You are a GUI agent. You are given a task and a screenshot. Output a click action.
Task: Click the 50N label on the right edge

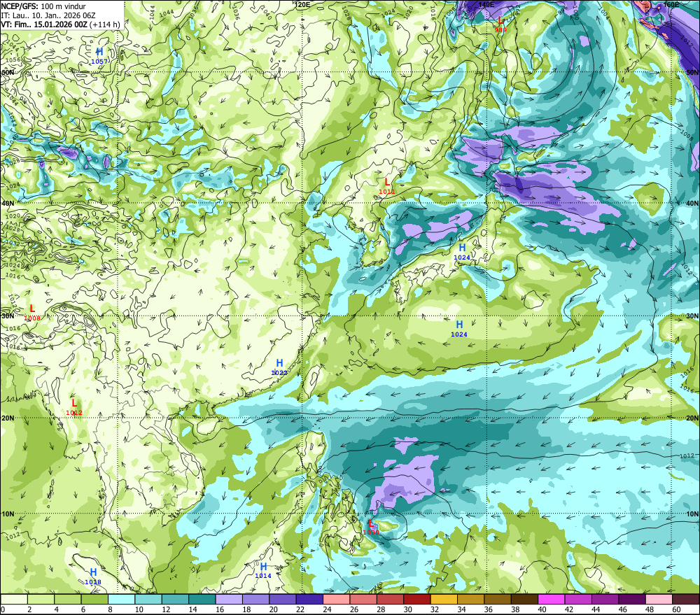pos(692,72)
